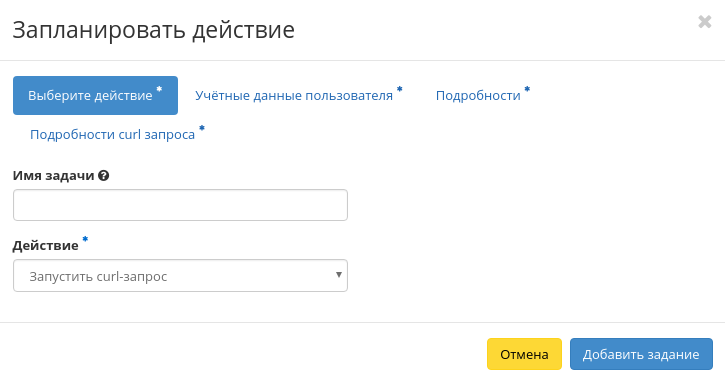Click the Имя задачи field label
This screenshot has width=725, height=382.
tap(53, 176)
